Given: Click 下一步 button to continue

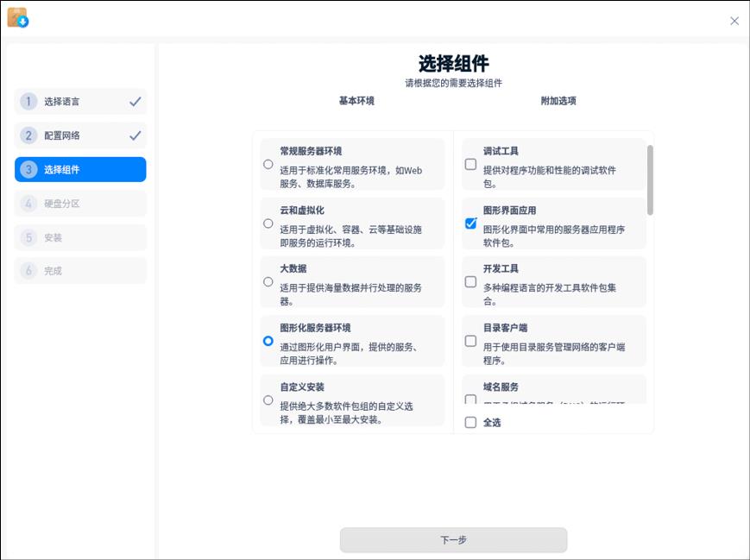Looking at the screenshot, I should coord(453,540).
